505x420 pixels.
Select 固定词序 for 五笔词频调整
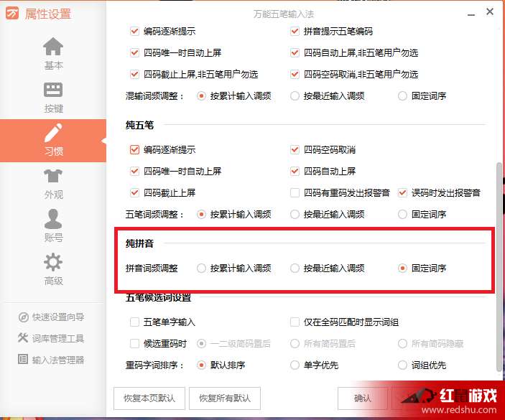coord(402,215)
